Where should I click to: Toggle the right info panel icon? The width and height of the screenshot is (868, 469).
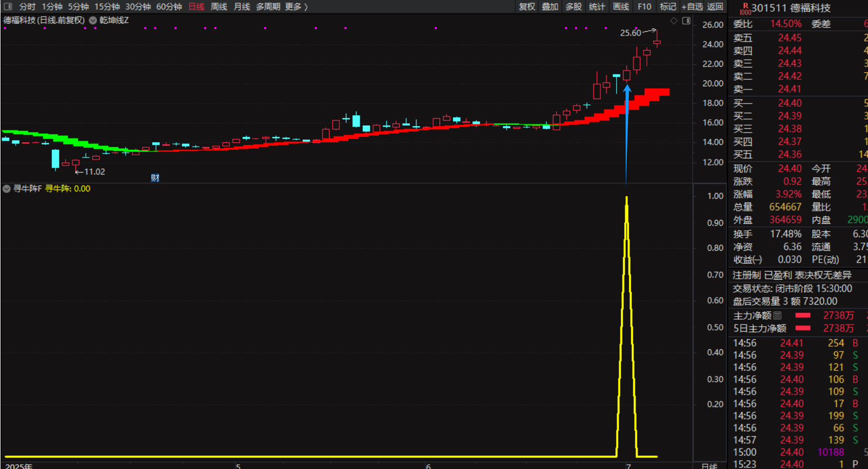686,20
